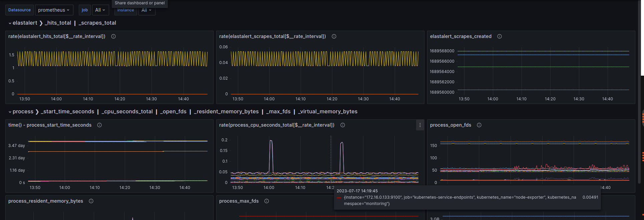Screen dimensions: 644x220
Task: Click the process_resident_memory_bytes info icon
Action: (91, 201)
